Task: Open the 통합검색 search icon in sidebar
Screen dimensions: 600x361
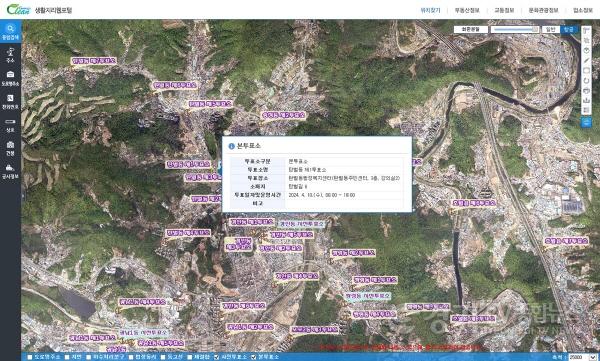Action: pos(10,32)
